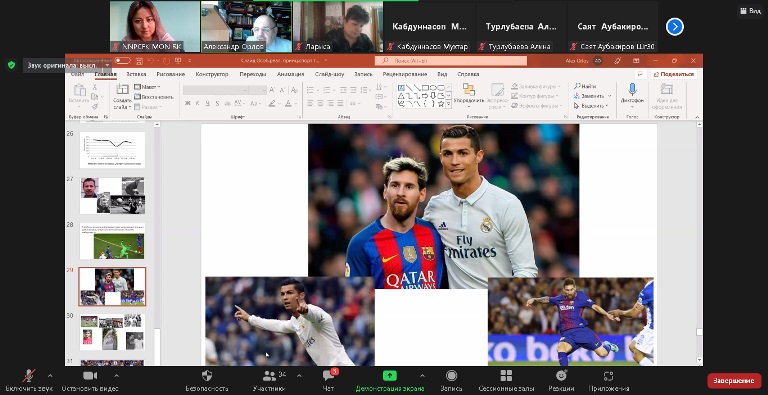Image resolution: width=768 pixels, height=395 pixels.
Task: Click Reset slide button
Action: pos(153,97)
